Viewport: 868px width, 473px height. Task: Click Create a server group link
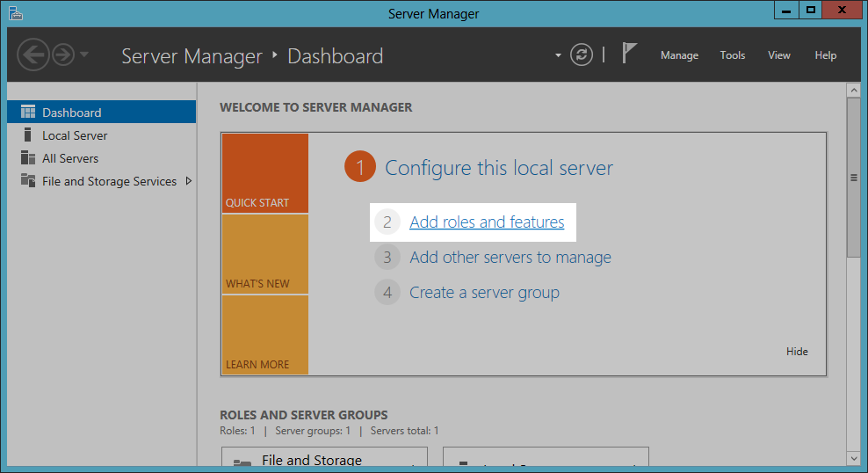click(484, 293)
